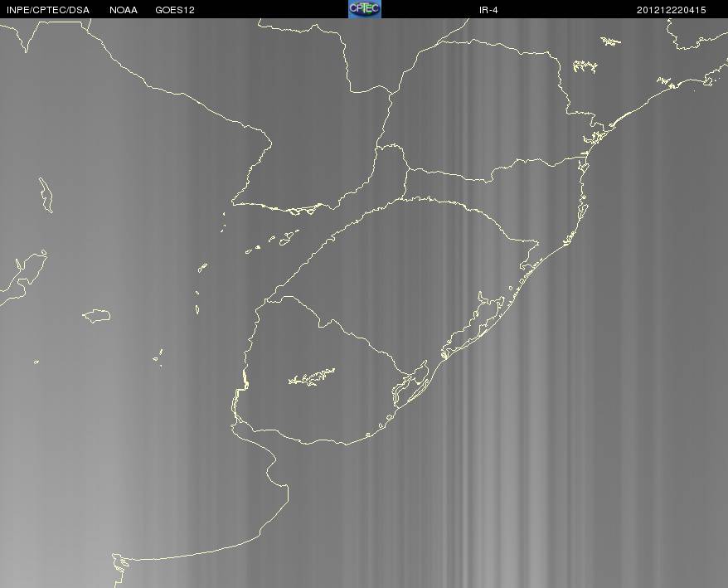Click the CPTEC logo in header

point(365,9)
